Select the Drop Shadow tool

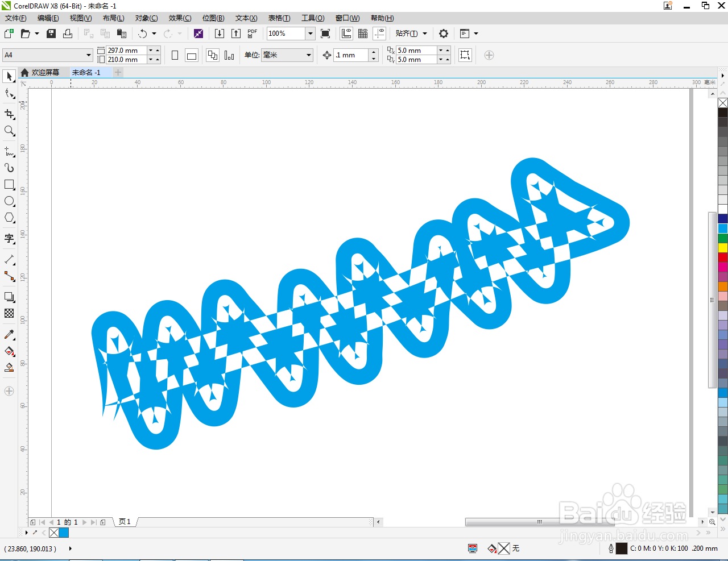[9, 297]
